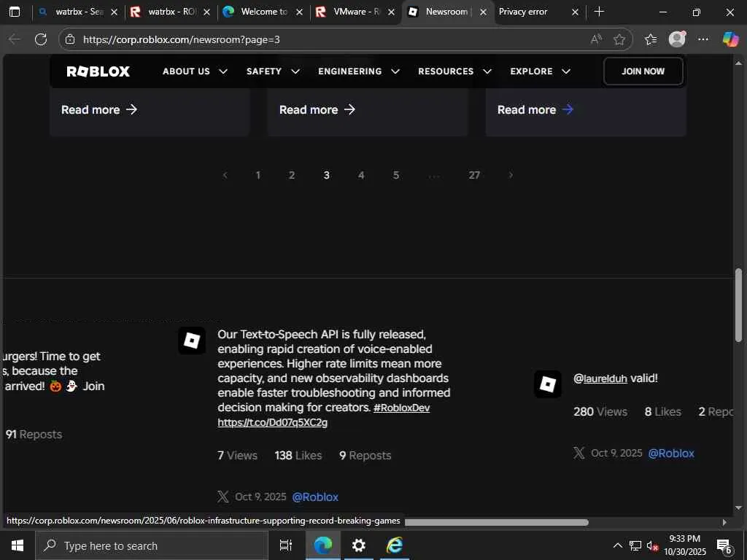Close the Newsroom tab
Viewport: 747px width, 560px height.
(483, 12)
